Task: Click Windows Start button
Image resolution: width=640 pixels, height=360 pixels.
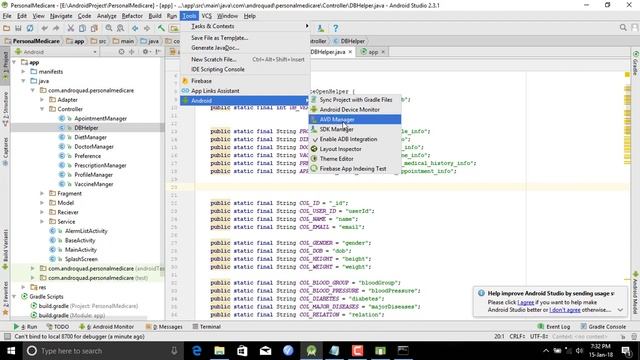Action: tap(11, 351)
